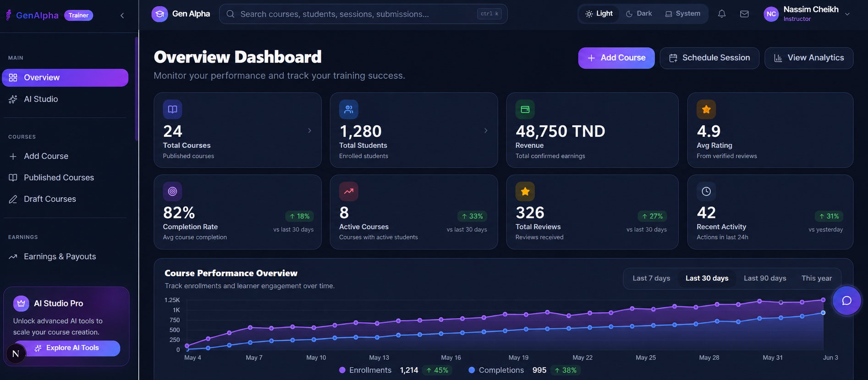Click the Draft Courses pencil icon
Viewport: 868px width, 380px height.
[13, 199]
